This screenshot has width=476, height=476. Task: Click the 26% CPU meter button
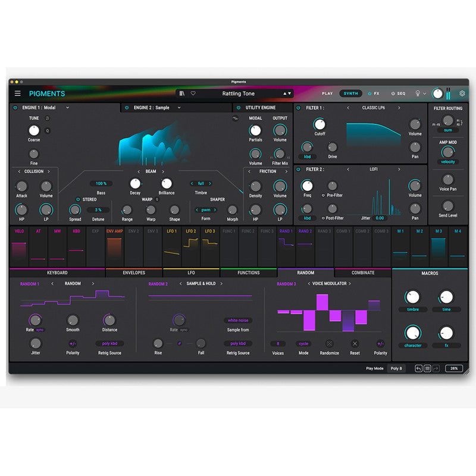454,368
